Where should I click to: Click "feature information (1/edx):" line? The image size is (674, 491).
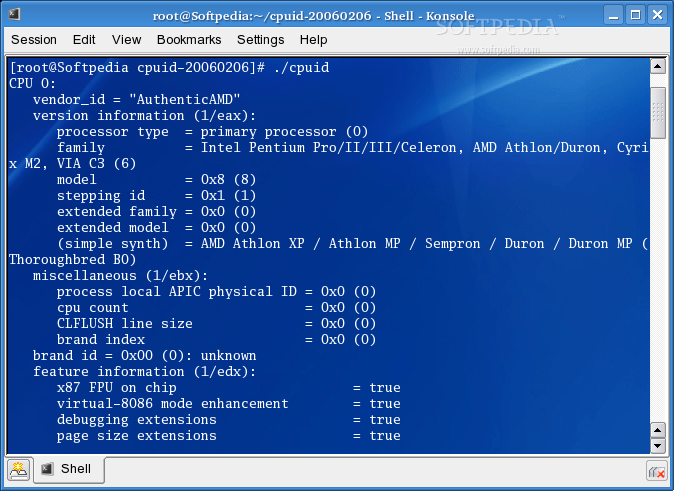coord(144,371)
